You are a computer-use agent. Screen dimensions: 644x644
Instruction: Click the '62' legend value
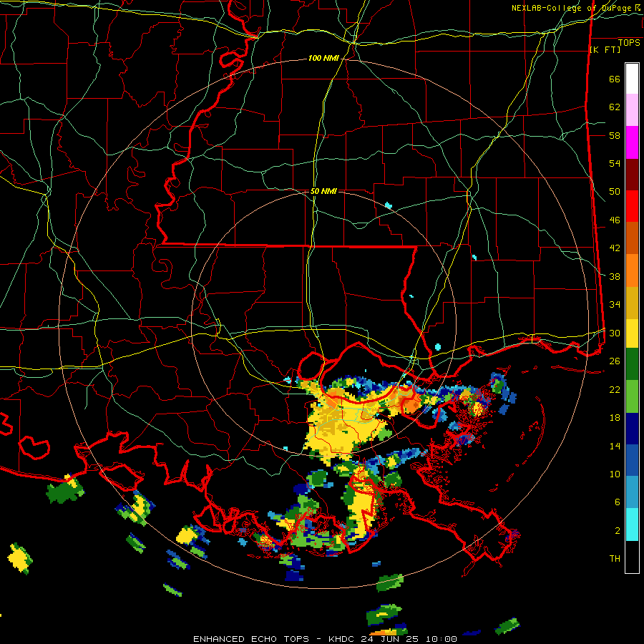click(x=615, y=107)
